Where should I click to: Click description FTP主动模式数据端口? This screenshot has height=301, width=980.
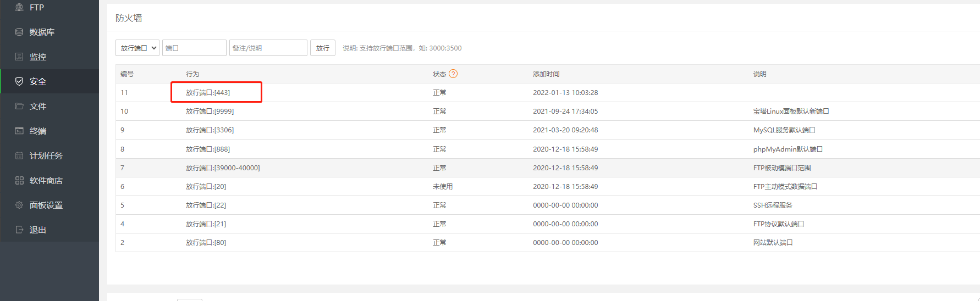tap(785, 186)
